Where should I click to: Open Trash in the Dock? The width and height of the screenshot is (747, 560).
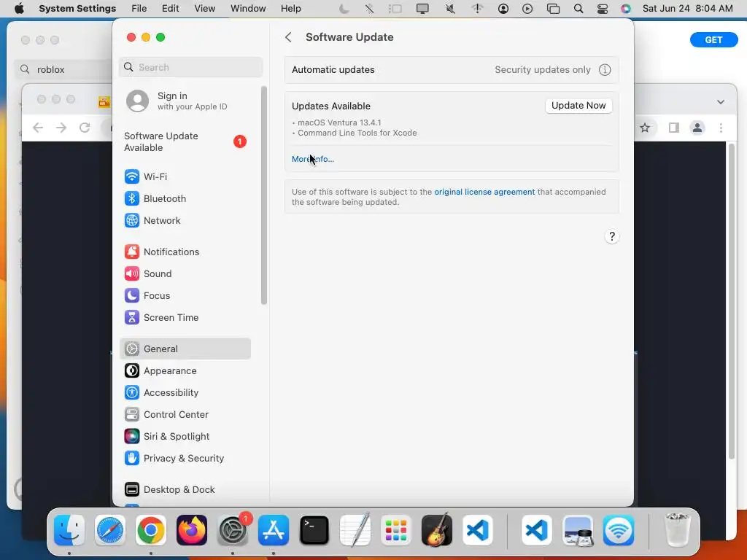click(x=677, y=530)
